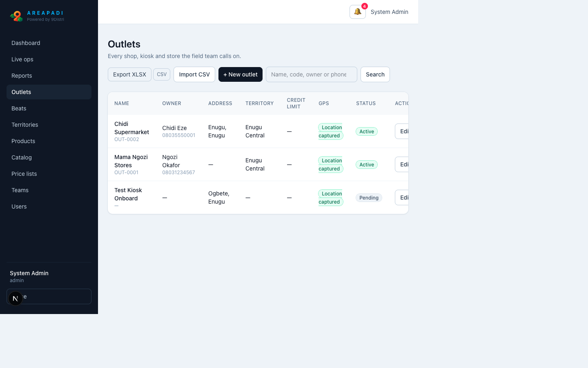The width and height of the screenshot is (588, 368).
Task: Click the Pending status badge
Action: 369,197
